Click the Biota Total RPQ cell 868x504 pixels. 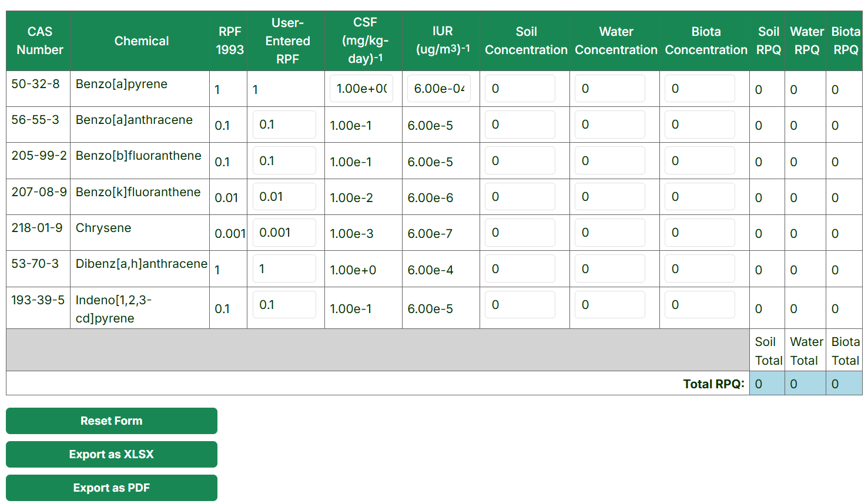pyautogui.click(x=844, y=384)
